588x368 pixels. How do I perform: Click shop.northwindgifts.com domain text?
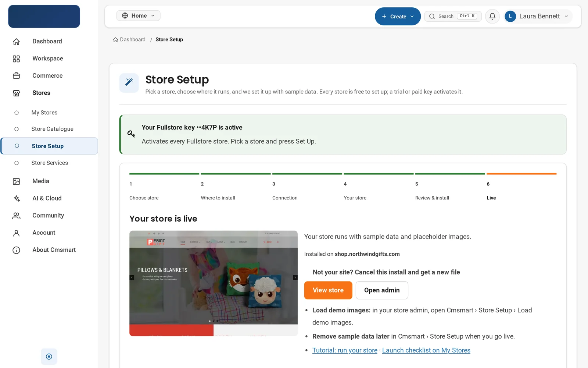click(367, 254)
